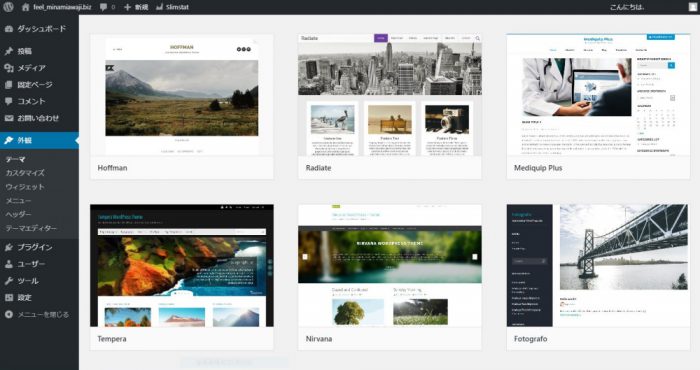The width and height of the screenshot is (700, 370).
Task: Click こんにちは greeting account menu
Action: [x=627, y=7]
